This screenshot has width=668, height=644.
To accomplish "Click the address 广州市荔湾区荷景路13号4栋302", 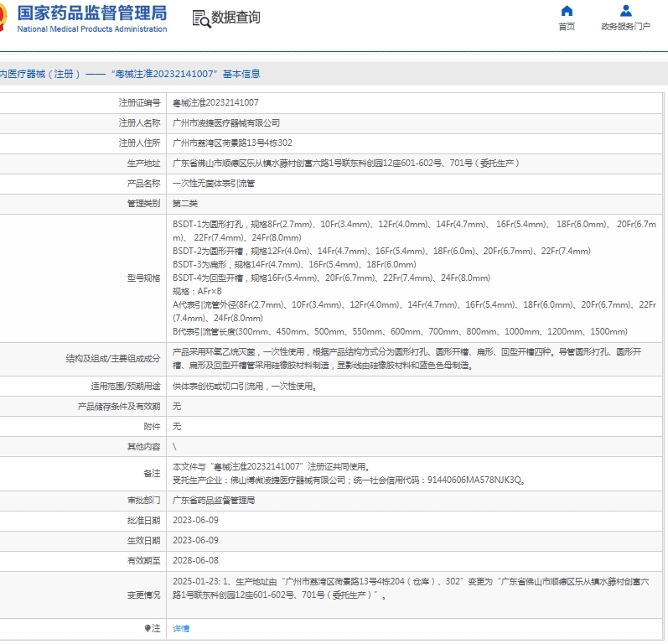I will click(232, 143).
